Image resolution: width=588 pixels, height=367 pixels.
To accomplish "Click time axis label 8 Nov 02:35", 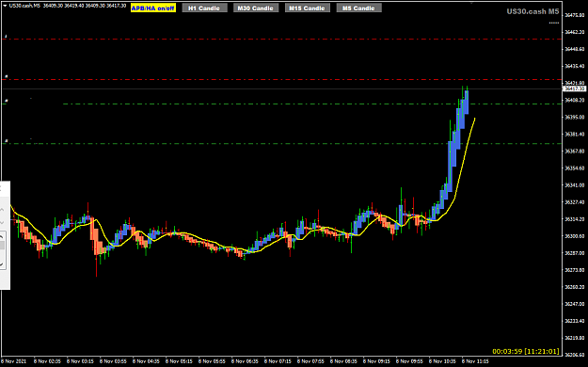I will (47, 361).
